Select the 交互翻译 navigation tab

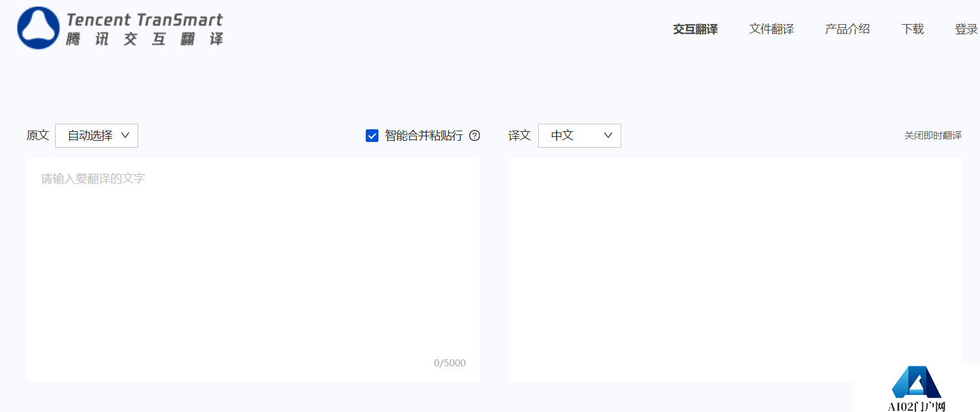click(x=695, y=29)
